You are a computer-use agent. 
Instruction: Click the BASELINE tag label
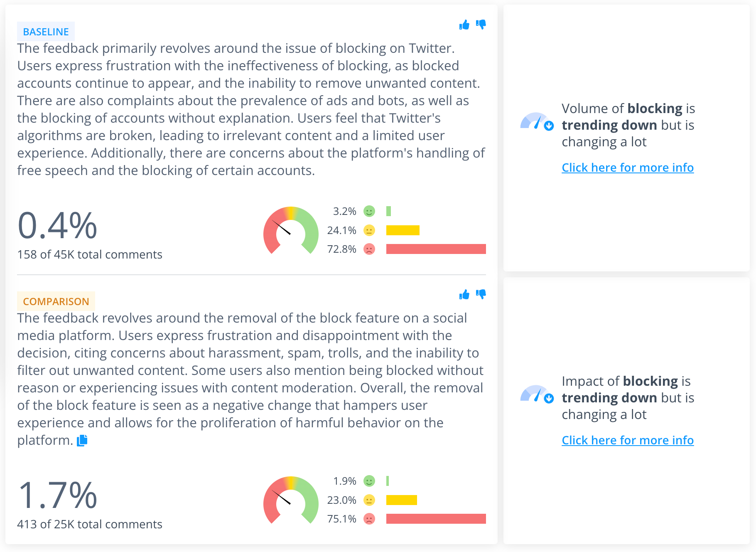[x=46, y=32]
